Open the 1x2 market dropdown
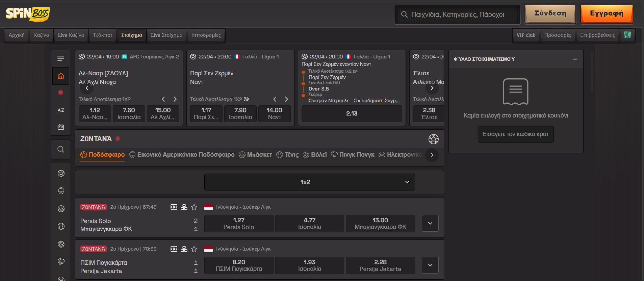644x281 pixels. tap(309, 182)
